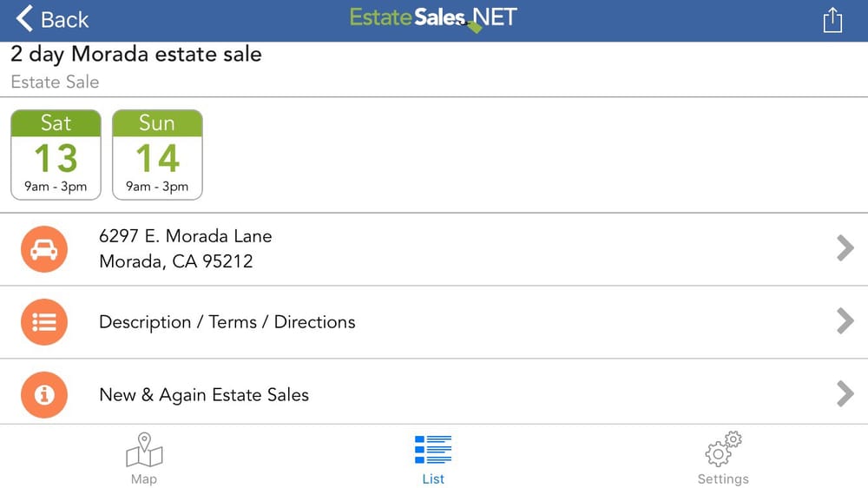Tap the share icon in header

[832, 21]
